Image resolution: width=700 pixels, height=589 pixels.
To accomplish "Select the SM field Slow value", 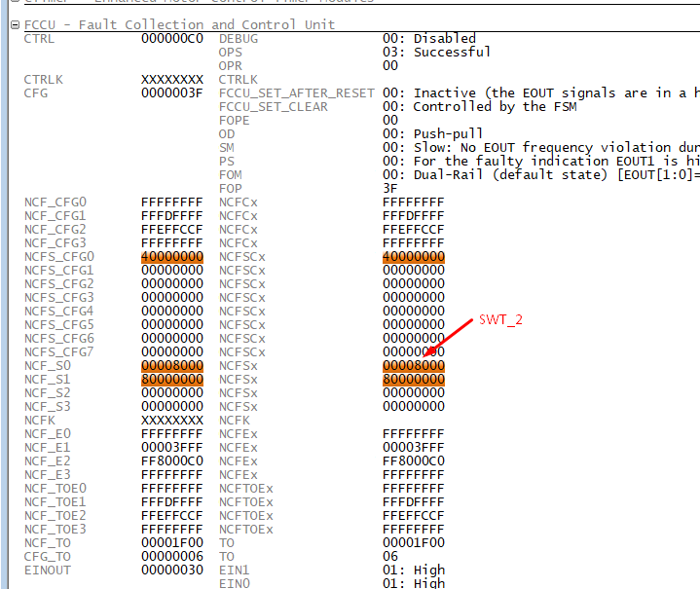I will [541, 148].
